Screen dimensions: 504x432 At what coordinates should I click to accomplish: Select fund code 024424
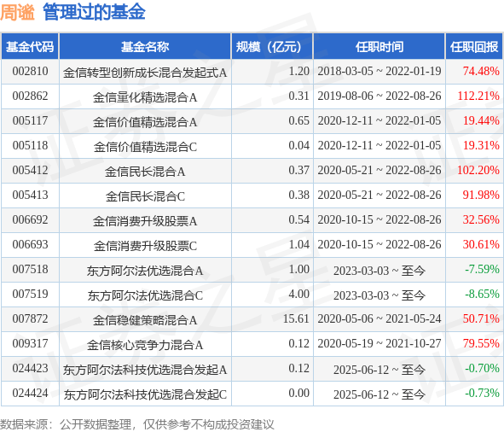pyautogui.click(x=30, y=394)
